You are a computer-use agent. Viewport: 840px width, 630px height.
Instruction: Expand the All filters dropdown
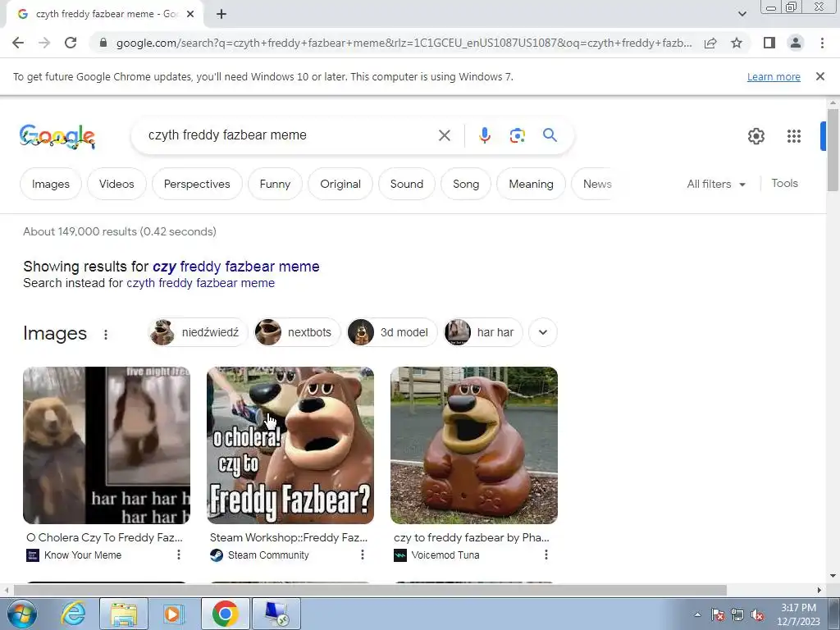[716, 184]
